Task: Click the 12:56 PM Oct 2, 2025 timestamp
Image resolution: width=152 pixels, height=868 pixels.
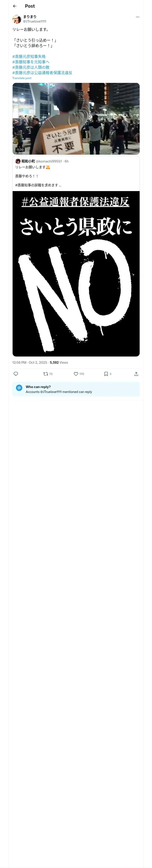Action: point(30,363)
